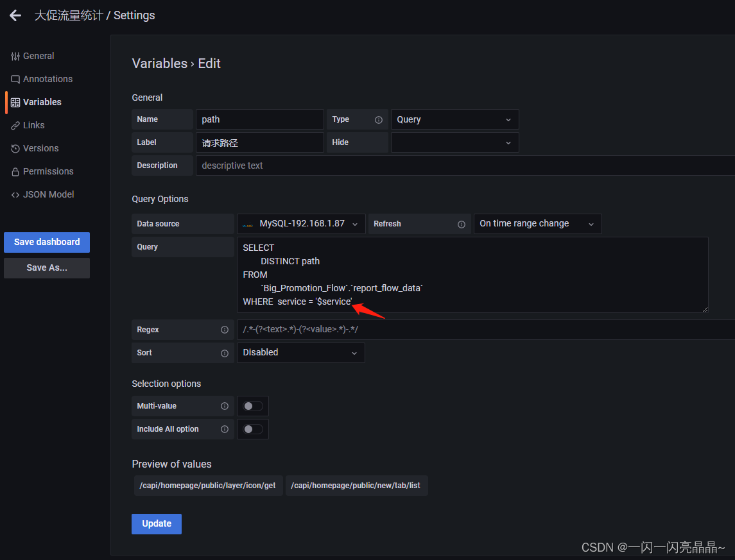Screen dimensions: 735x560
Task: Edit the variable Name field containing path
Action: (x=259, y=119)
